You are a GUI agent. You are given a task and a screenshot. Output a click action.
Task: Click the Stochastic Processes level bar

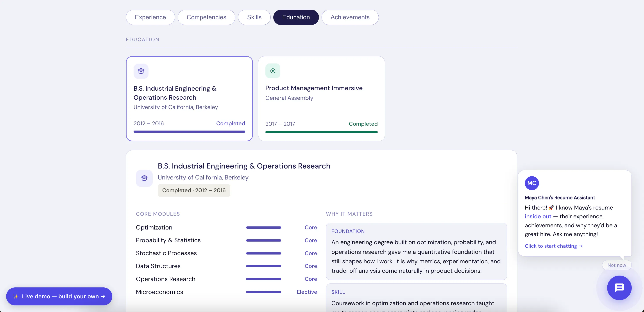tap(263, 253)
